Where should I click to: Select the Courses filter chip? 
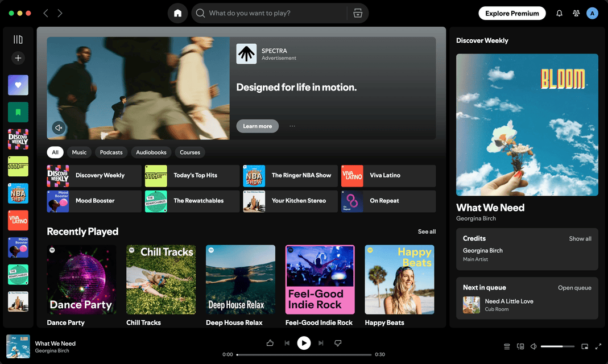pyautogui.click(x=190, y=152)
